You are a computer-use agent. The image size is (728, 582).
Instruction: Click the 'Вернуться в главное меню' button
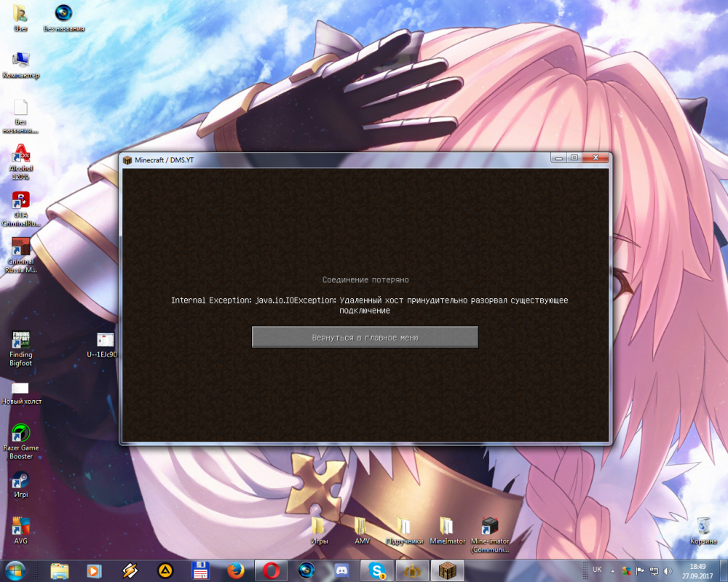tap(365, 338)
